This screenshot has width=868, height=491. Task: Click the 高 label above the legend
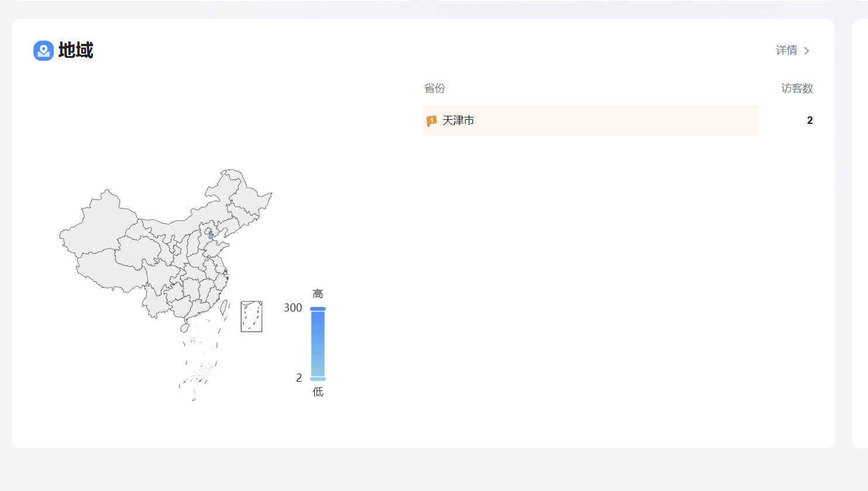coord(316,294)
